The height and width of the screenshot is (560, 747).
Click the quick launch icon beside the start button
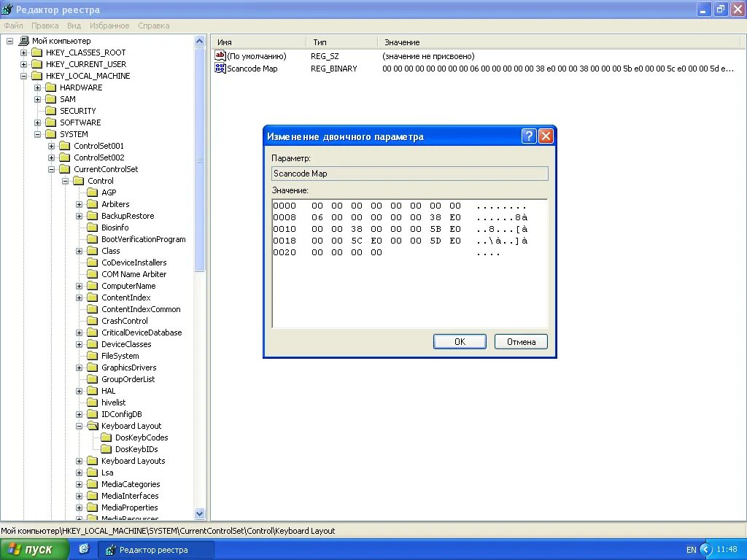coord(84,549)
